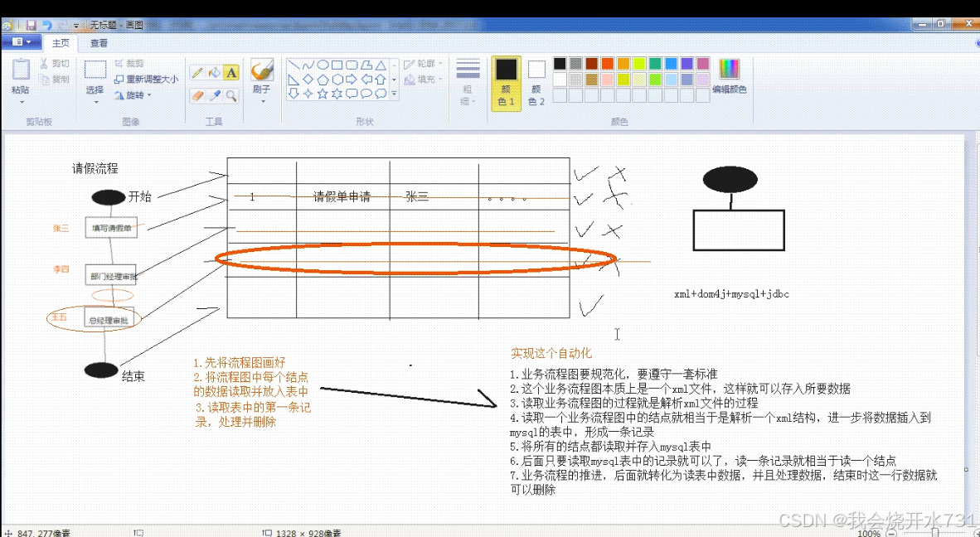Select the Star shape in the shapes gallery

(323, 94)
